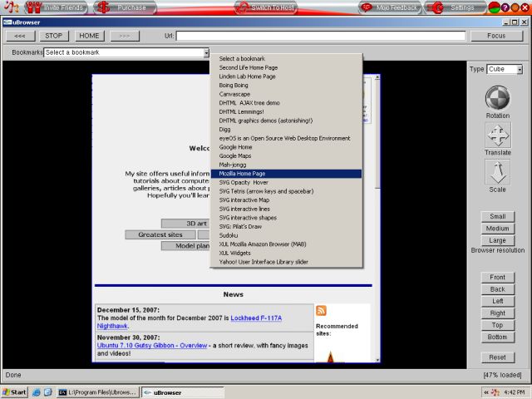Click the Bottom view button
This screenshot has width=532, height=399.
497,337
